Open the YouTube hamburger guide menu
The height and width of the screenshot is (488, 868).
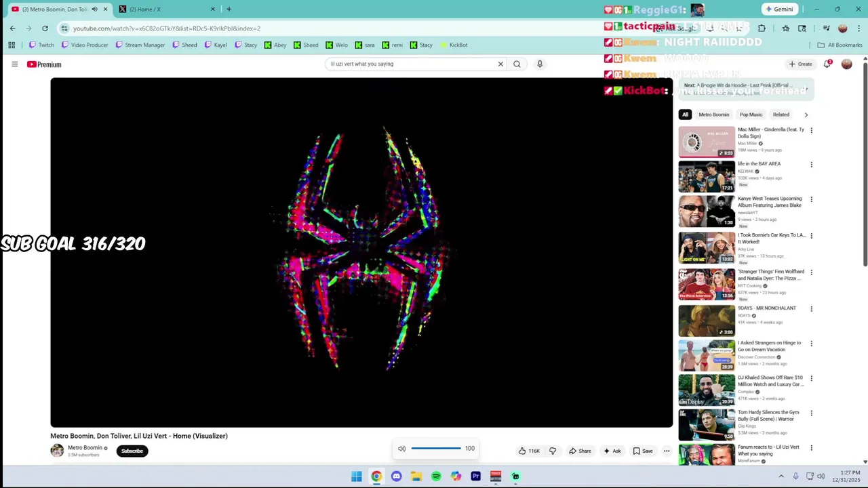tap(14, 64)
